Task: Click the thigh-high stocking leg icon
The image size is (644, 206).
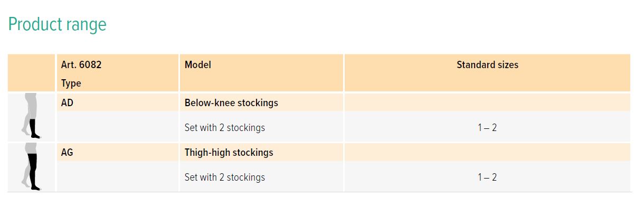Action: [x=31, y=166]
